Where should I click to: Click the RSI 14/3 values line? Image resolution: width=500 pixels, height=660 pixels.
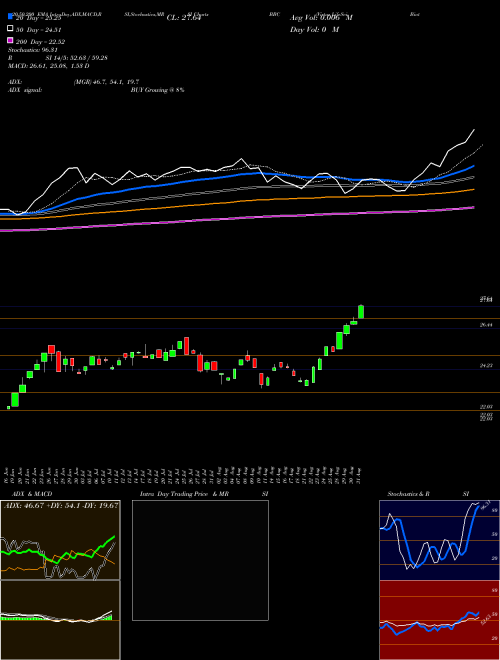pyautogui.click(x=58, y=58)
